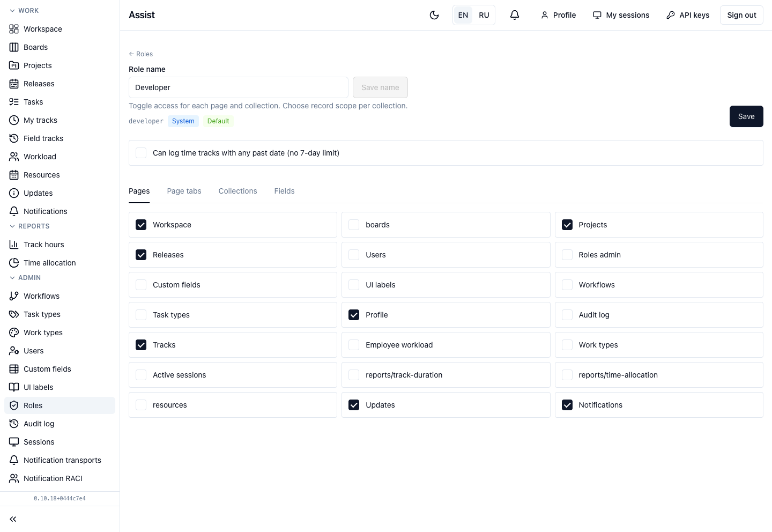Click the Time allocation pie icon
This screenshot has height=532, width=772.
point(14,263)
